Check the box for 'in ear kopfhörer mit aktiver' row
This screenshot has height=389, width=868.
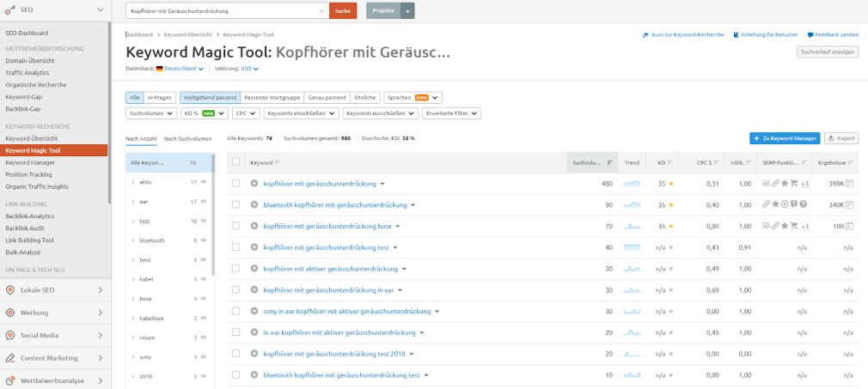[236, 332]
